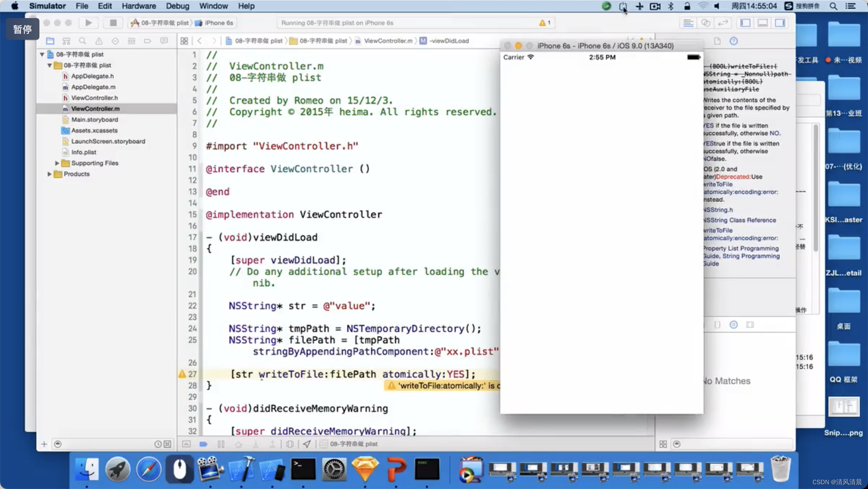Open the NSString.h declaration link
The height and width of the screenshot is (489, 868).
pos(718,210)
